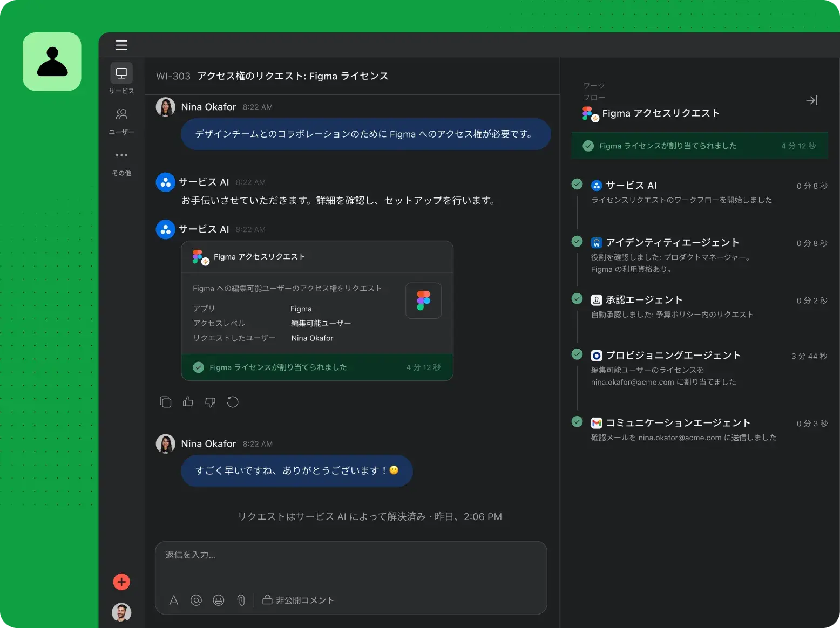Click the Figma icon in workflow panel header
The image size is (840, 628).
point(591,114)
